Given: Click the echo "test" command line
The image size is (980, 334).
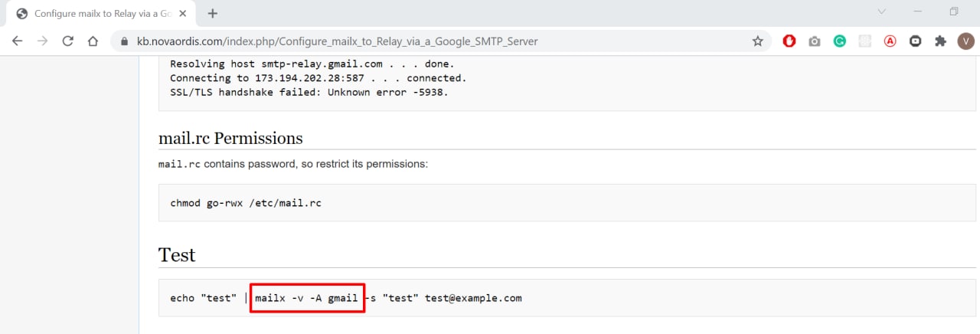Looking at the screenshot, I should coord(346,298).
